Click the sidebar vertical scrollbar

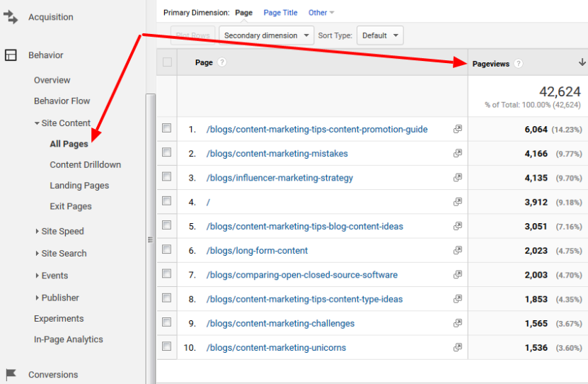click(151, 239)
